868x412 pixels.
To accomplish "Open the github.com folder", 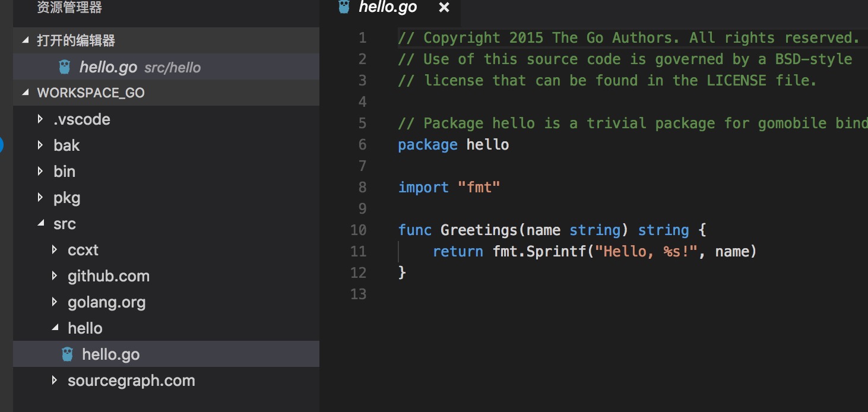I will pyautogui.click(x=109, y=276).
